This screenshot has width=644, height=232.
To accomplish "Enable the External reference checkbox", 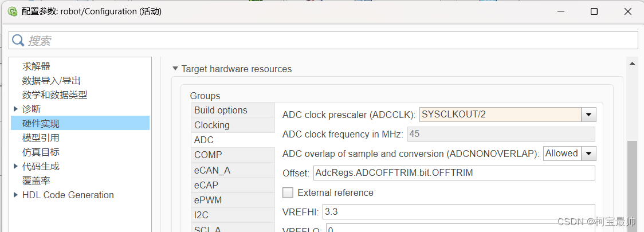I will [288, 192].
